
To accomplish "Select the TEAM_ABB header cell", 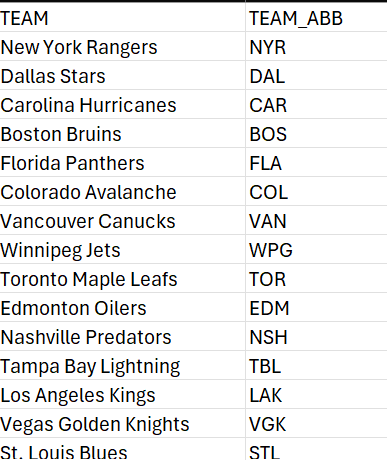I will 316,17.
